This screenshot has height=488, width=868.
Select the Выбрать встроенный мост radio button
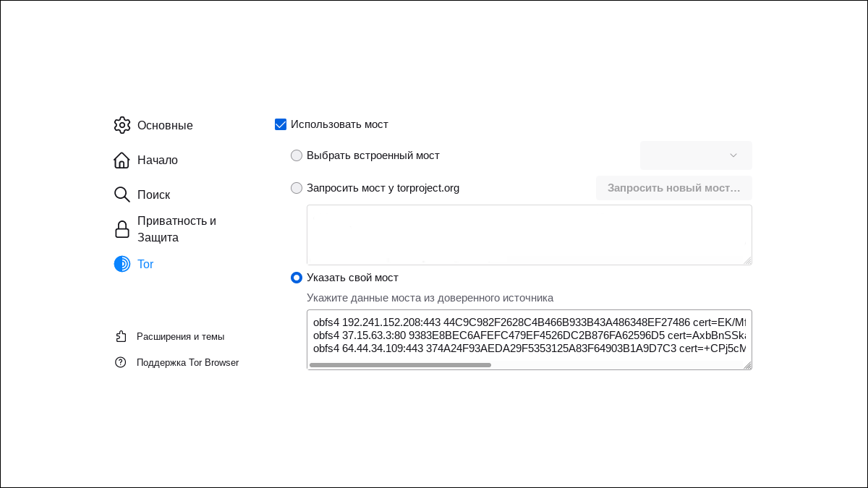point(297,155)
